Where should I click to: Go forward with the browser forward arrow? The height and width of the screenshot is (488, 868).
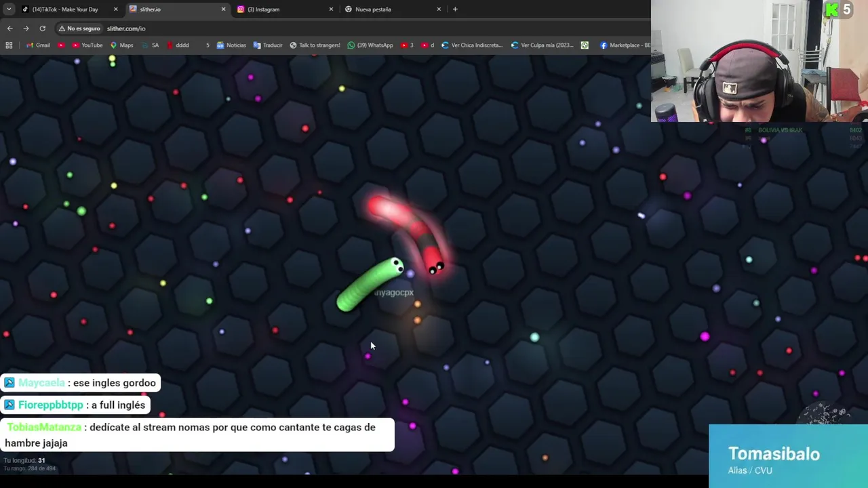click(x=26, y=28)
